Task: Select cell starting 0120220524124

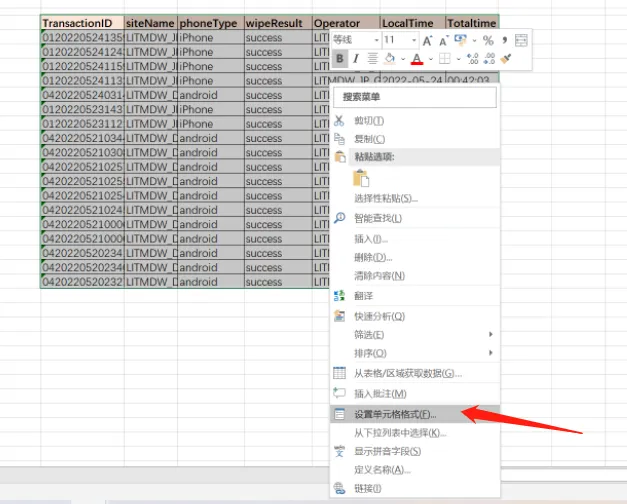Action: pyautogui.click(x=82, y=52)
